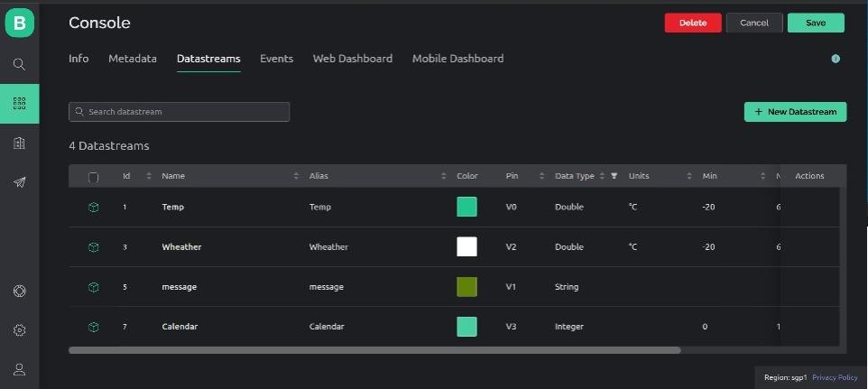Click the Search datastream field
Screen dimensions: 868x389
pyautogui.click(x=179, y=112)
